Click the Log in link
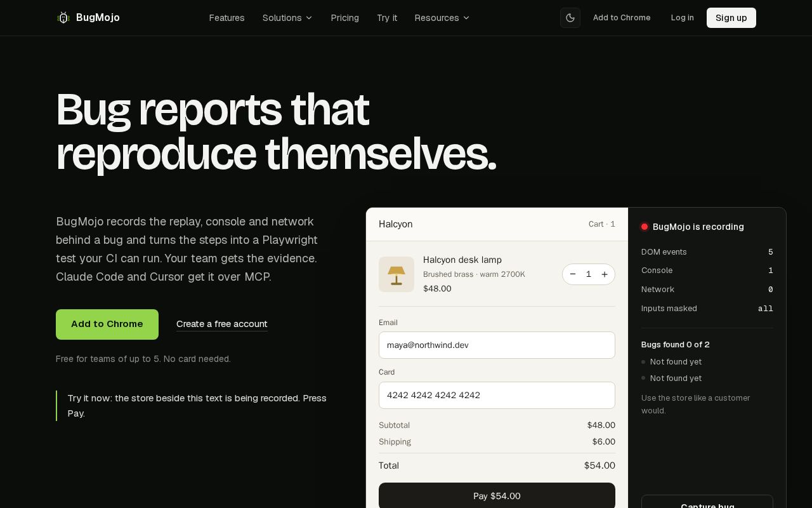This screenshot has height=508, width=812. (x=683, y=18)
